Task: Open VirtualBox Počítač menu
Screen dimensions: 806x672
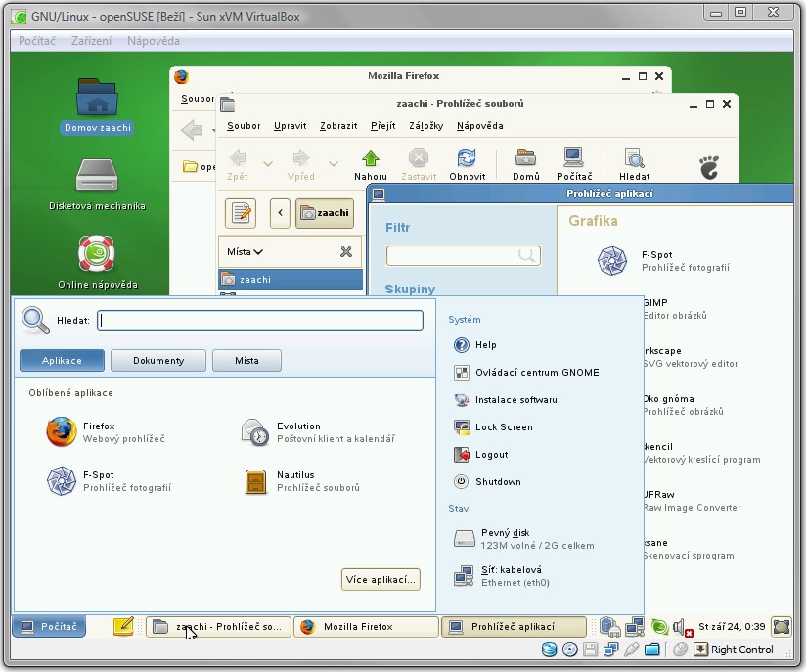Action: point(37,41)
